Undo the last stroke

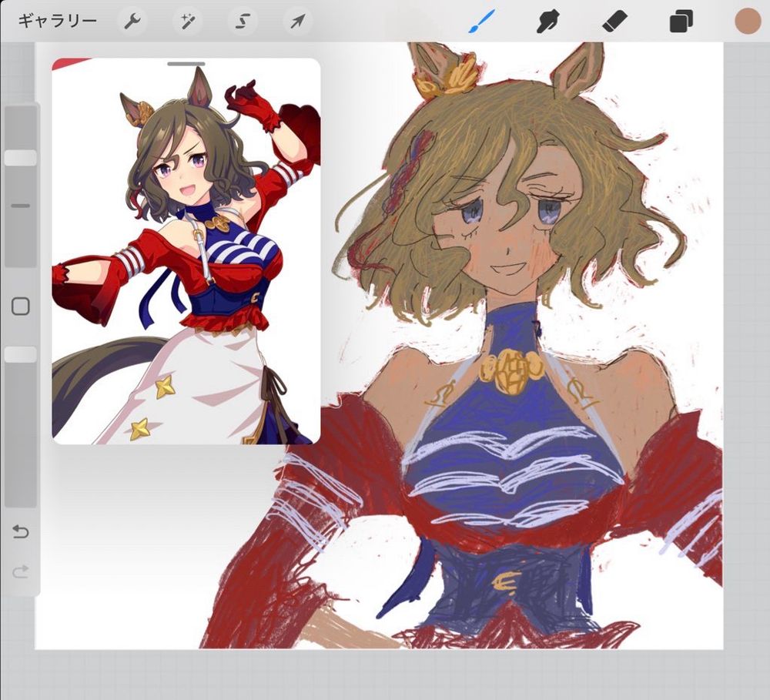point(21,531)
